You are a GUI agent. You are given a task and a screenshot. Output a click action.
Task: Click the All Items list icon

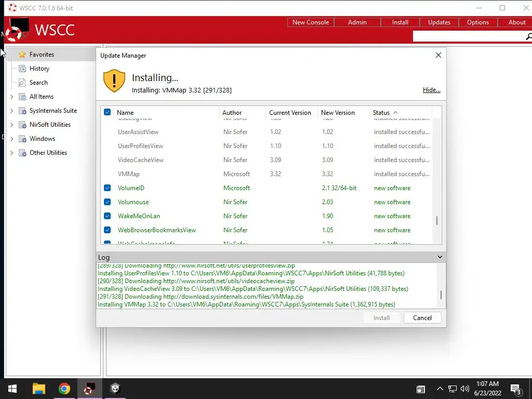(22, 97)
